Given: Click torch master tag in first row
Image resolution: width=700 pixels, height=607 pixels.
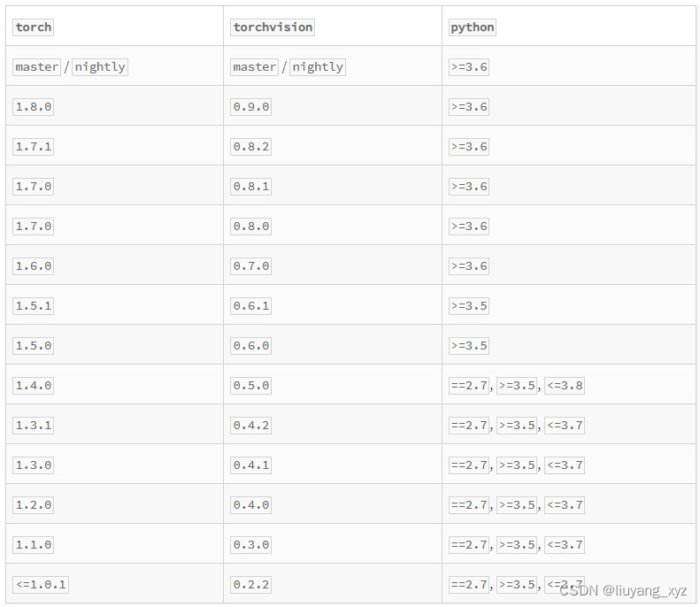Looking at the screenshot, I should click(x=36, y=67).
